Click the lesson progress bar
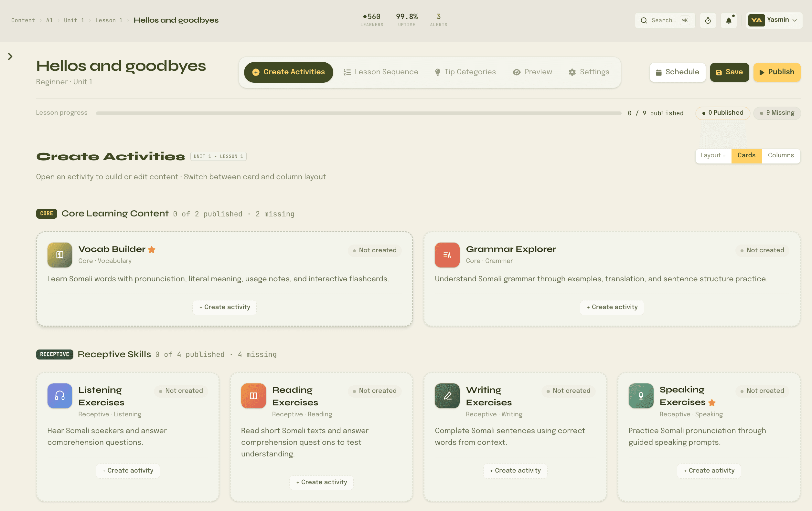Image resolution: width=812 pixels, height=511 pixels. coord(358,113)
